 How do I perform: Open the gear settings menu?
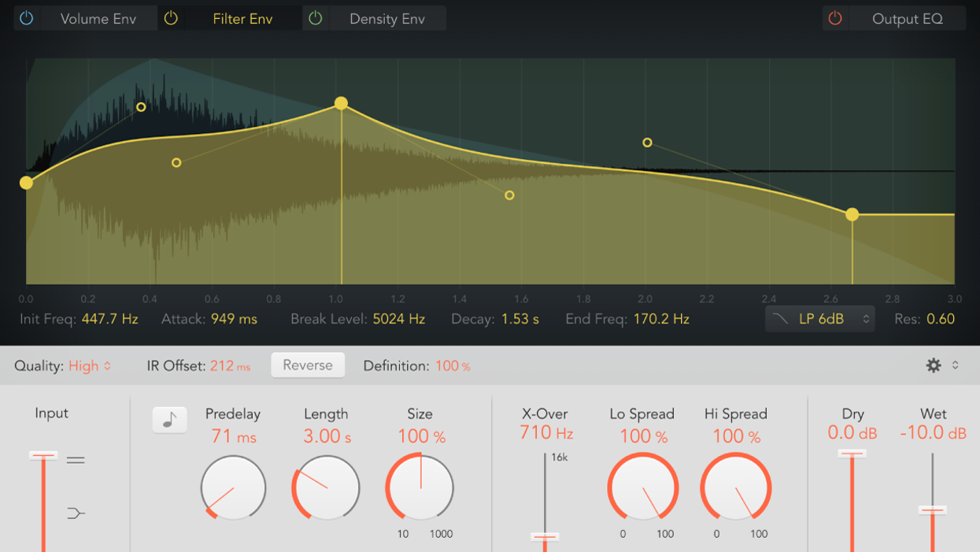coord(934,365)
